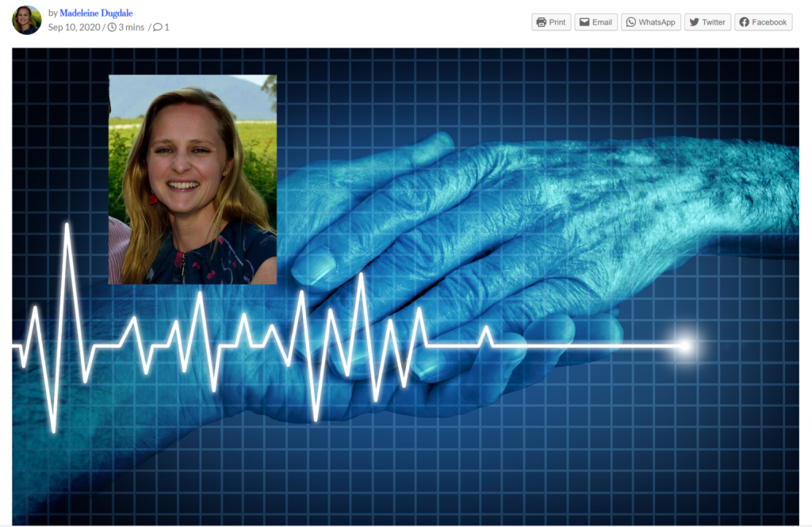Click the clock reading-time icon
This screenshot has height=527, width=812.
pos(112,28)
